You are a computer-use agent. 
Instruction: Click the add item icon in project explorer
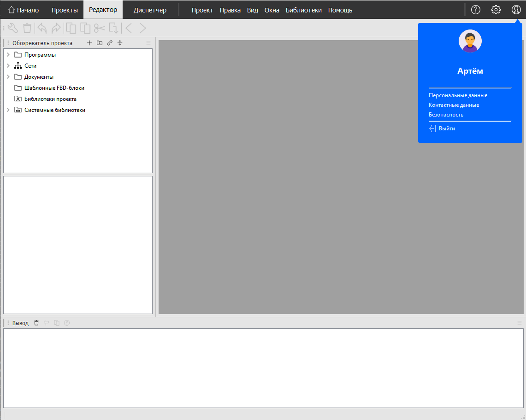89,43
